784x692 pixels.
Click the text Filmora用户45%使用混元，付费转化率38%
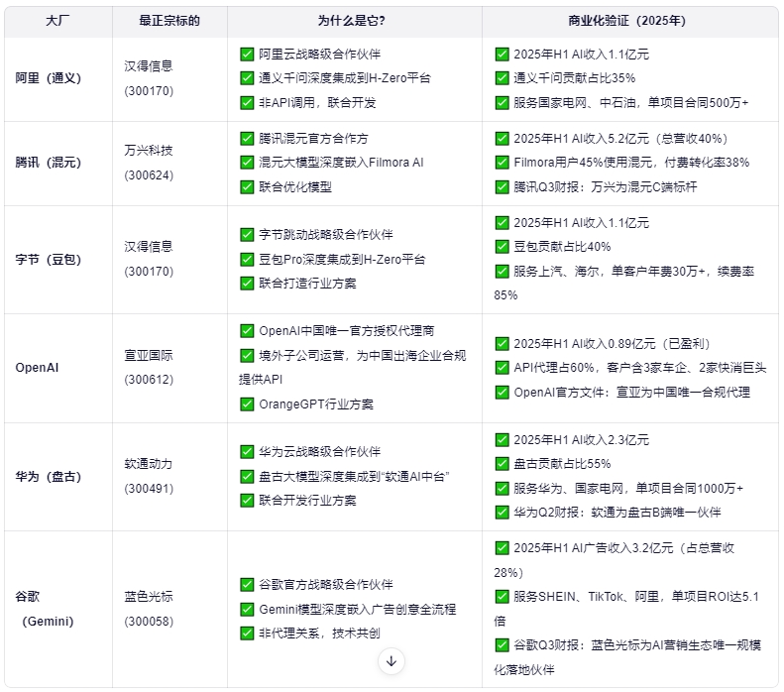click(x=631, y=162)
